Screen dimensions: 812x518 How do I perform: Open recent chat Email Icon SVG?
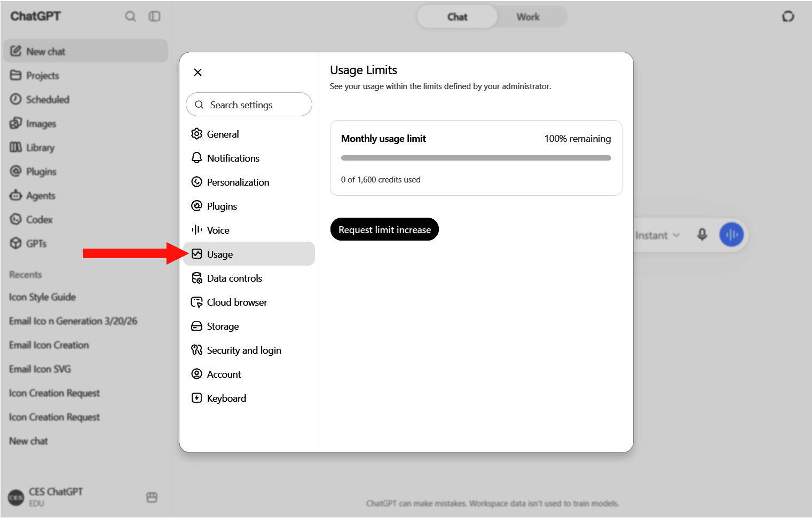[x=40, y=369]
